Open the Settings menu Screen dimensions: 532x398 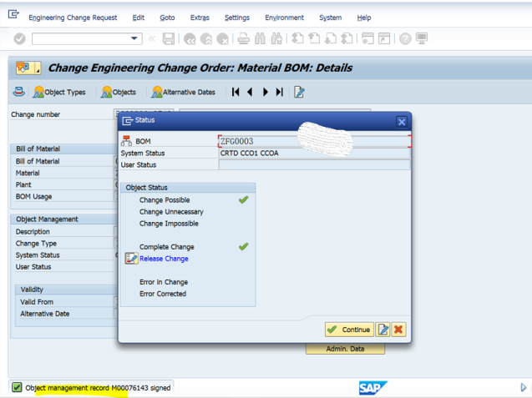237,18
